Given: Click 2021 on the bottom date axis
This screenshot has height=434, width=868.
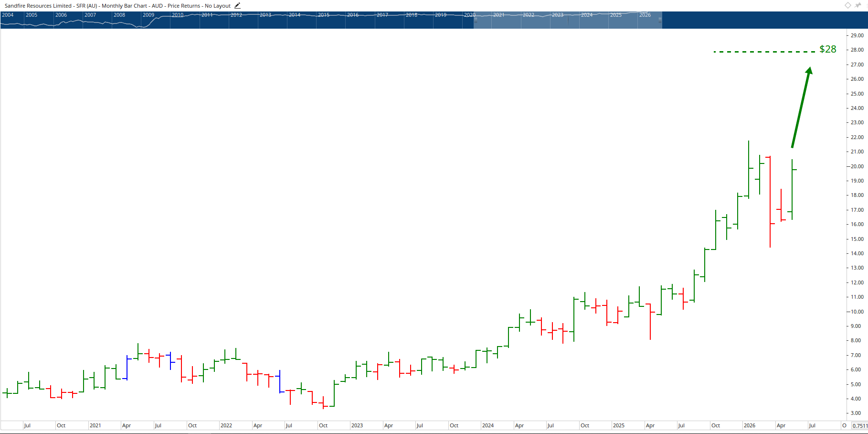Looking at the screenshot, I should coord(95,425).
